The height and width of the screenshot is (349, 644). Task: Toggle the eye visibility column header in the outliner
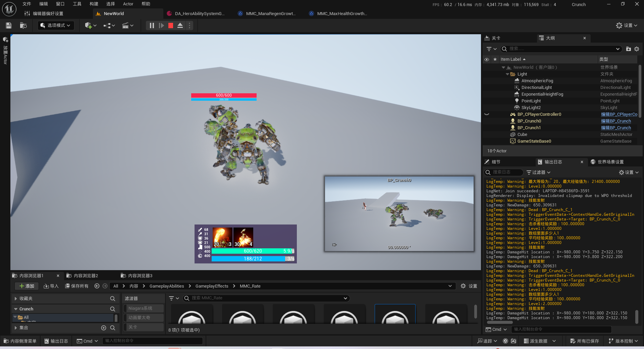point(487,59)
